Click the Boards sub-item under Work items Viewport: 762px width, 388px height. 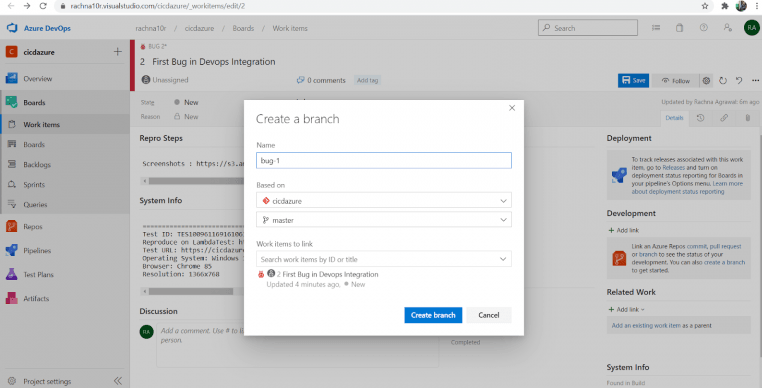[x=34, y=144]
